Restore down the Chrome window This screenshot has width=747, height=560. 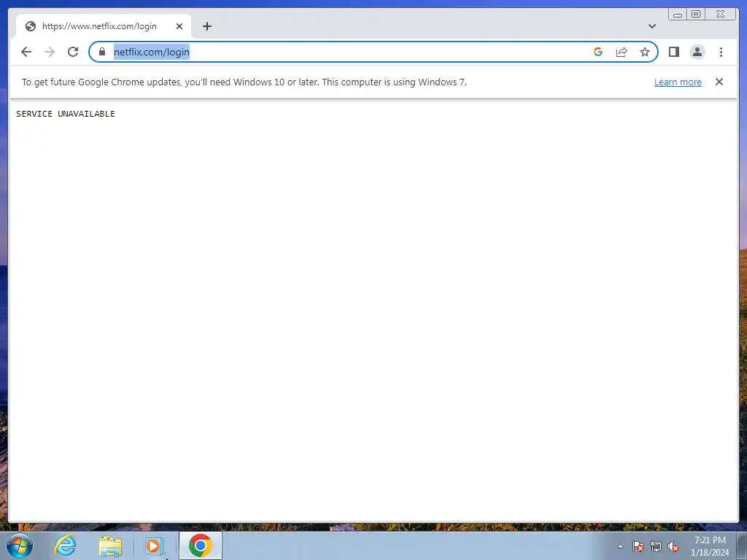pos(695,15)
